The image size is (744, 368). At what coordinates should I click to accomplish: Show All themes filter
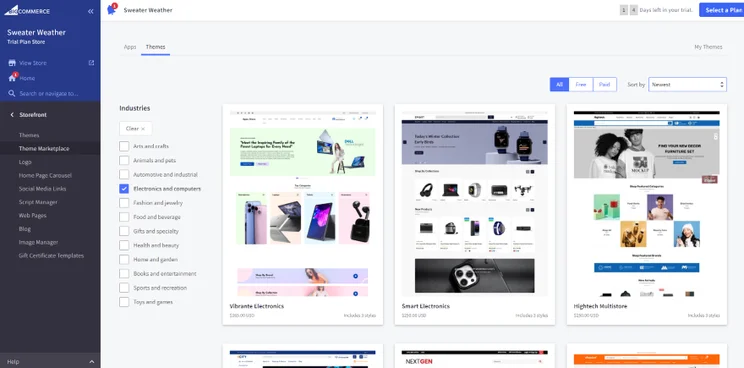559,84
